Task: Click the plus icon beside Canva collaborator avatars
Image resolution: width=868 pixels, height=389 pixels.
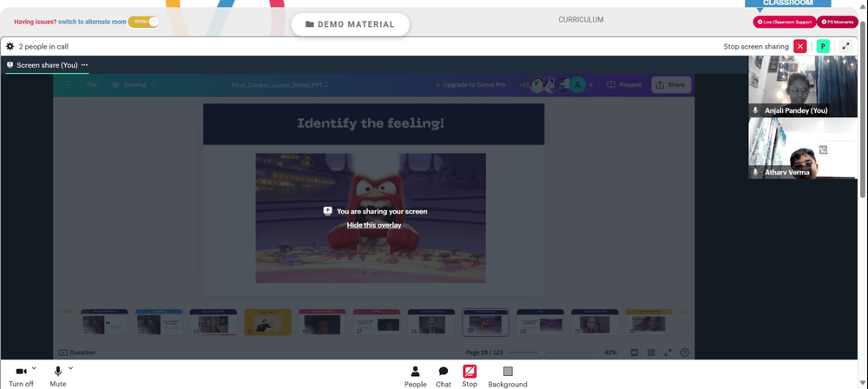Action: (590, 85)
